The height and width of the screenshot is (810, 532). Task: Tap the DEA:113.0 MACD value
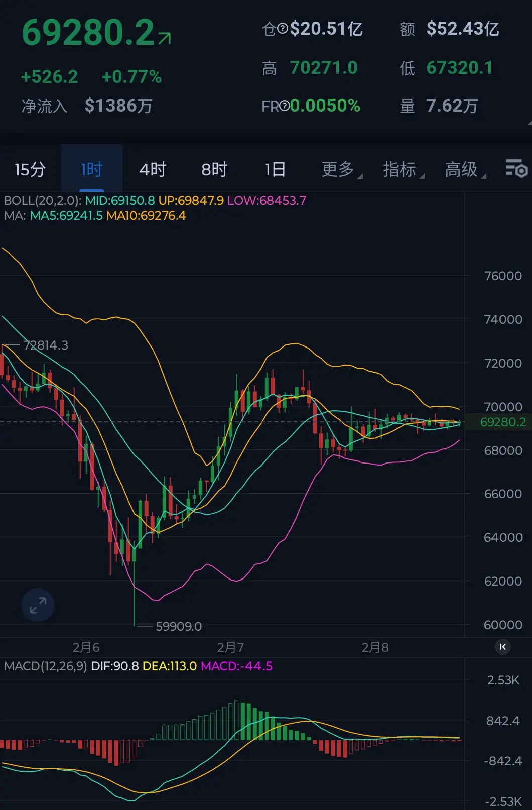click(170, 666)
